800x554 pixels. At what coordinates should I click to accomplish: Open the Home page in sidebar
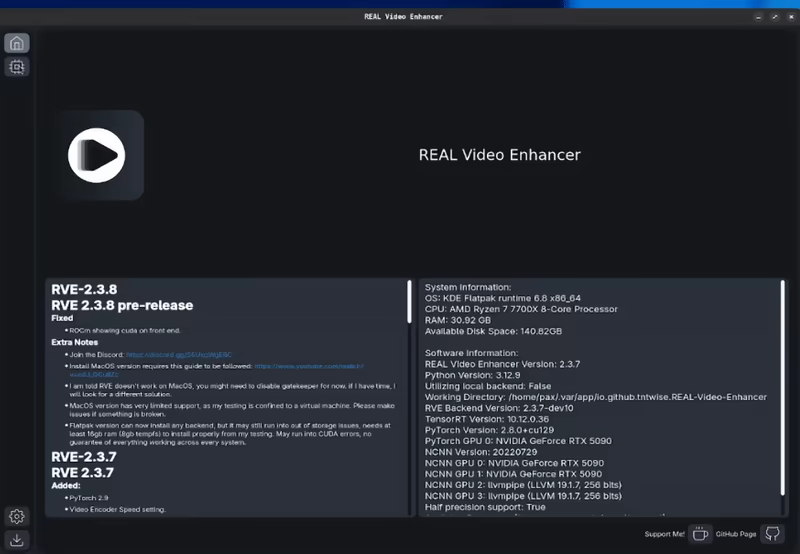click(17, 43)
